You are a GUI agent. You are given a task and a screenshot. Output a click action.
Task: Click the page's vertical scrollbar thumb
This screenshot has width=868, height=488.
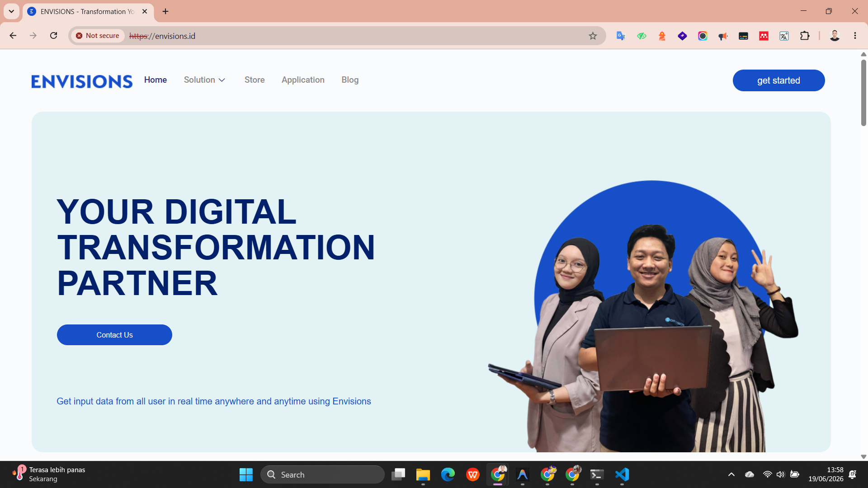click(863, 93)
